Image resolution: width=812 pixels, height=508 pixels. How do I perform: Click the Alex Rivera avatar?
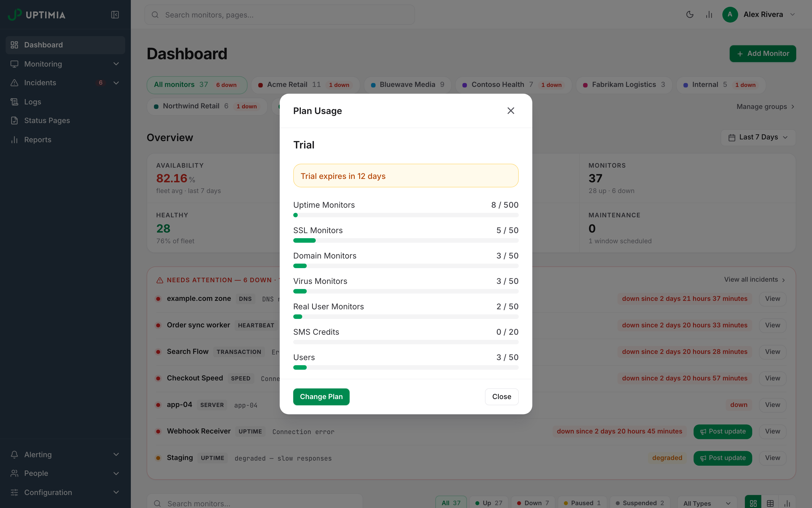point(730,14)
